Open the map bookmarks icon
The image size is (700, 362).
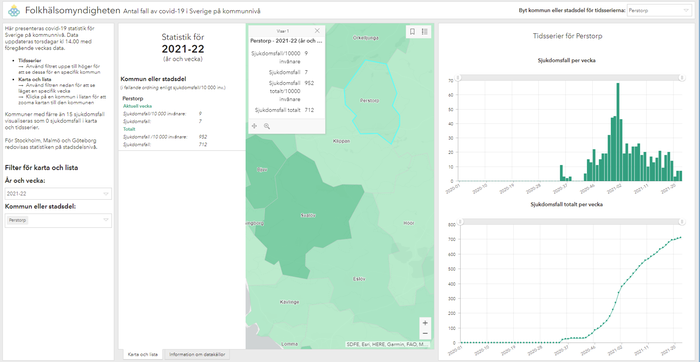point(412,32)
